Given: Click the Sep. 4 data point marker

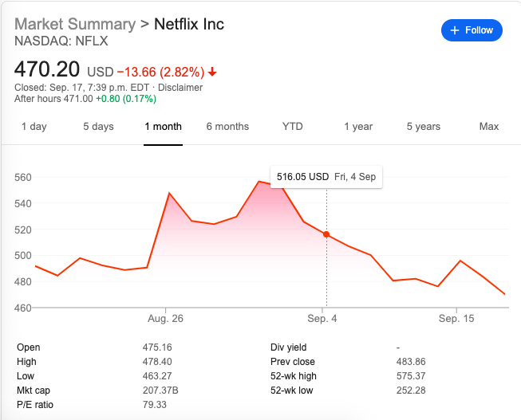Looking at the screenshot, I should point(326,234).
